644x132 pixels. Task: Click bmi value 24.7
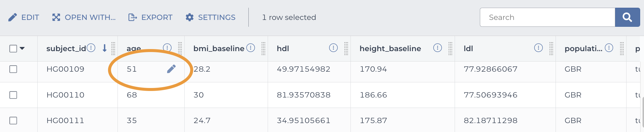click(202, 121)
